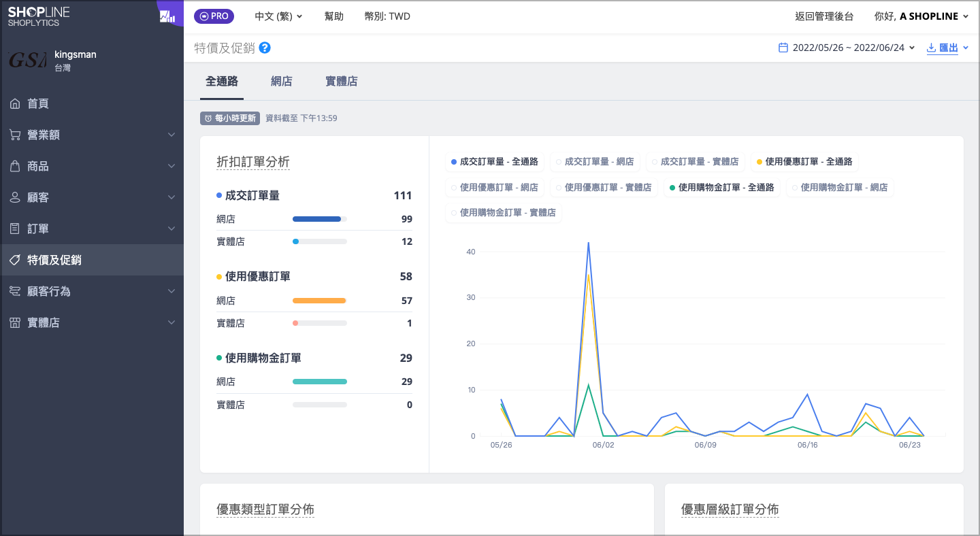Screen dimensions: 980x536
Task: Click the cart icon beside 營業額
Action: click(x=15, y=135)
